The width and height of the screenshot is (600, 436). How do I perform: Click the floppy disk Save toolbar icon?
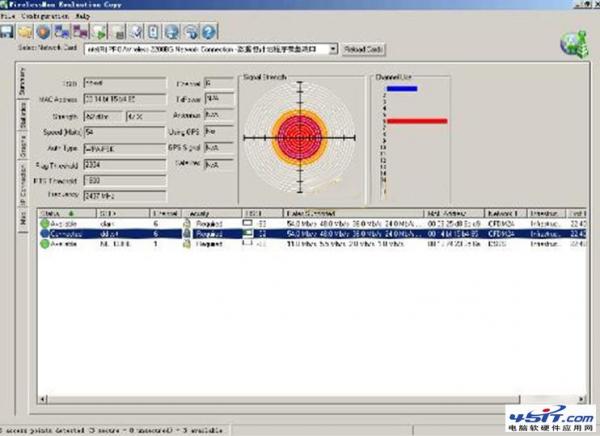[x=7, y=31]
